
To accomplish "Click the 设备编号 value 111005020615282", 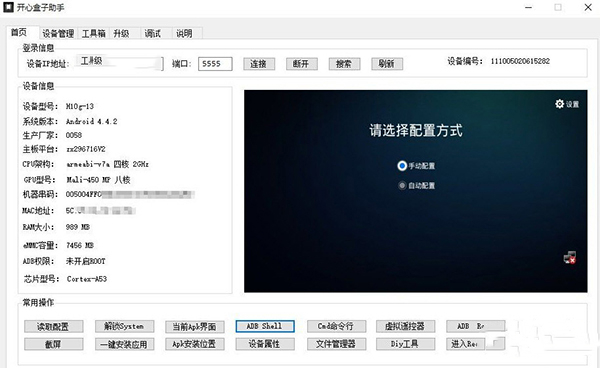I will [520, 61].
